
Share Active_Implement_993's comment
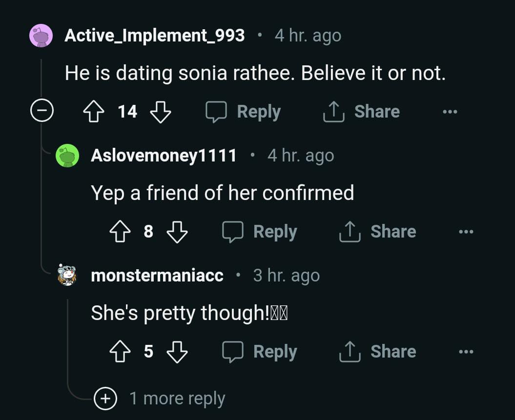coord(361,111)
